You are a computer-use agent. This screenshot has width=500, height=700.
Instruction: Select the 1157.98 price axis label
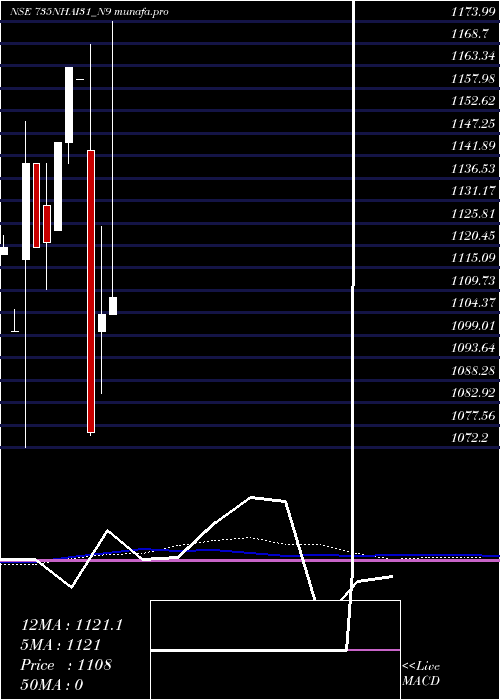[x=473, y=79]
